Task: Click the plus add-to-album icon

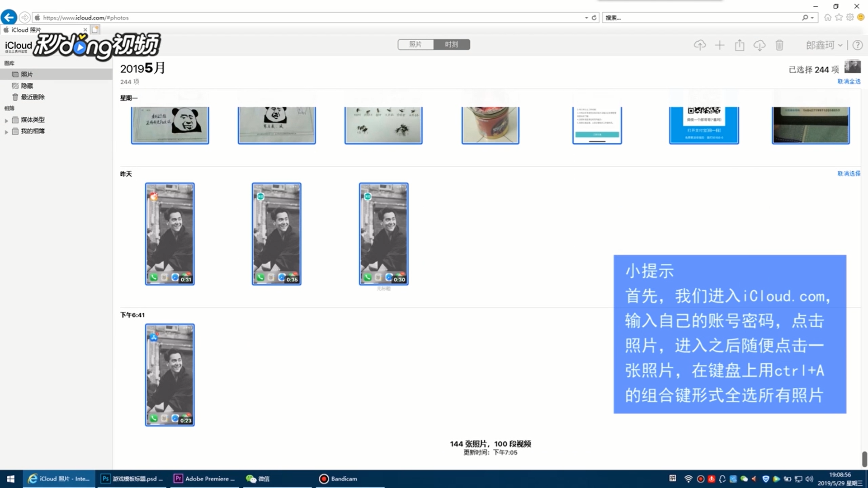Action: pyautogui.click(x=720, y=45)
